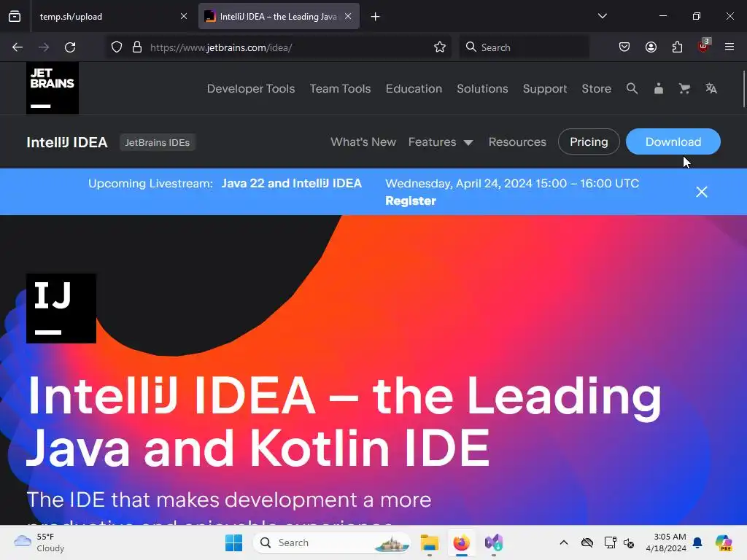Change site language with translate icon
This screenshot has width=747, height=560.
tap(711, 88)
